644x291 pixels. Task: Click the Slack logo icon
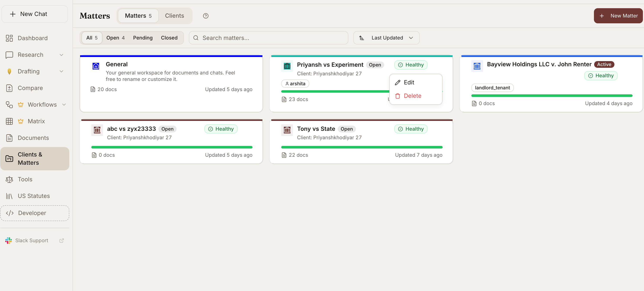pyautogui.click(x=8, y=240)
